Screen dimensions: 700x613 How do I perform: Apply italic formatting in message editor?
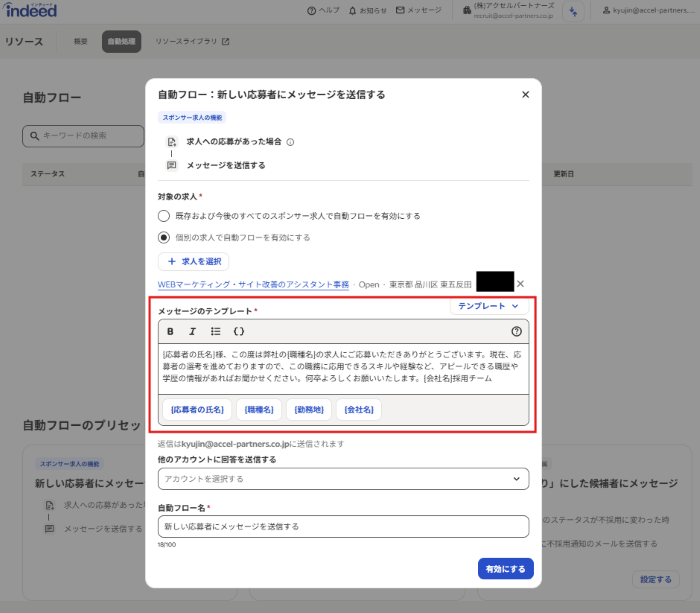click(193, 331)
